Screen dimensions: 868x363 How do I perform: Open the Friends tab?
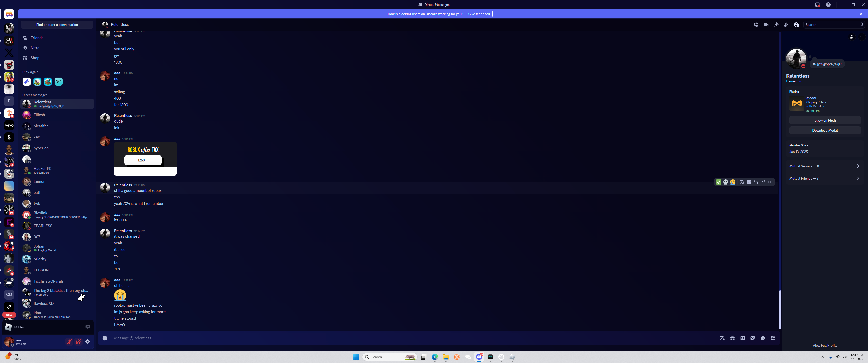(x=37, y=38)
